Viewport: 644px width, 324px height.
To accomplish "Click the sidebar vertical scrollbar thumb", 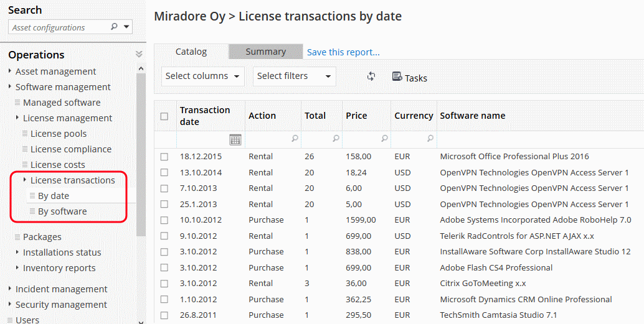I will [141, 155].
